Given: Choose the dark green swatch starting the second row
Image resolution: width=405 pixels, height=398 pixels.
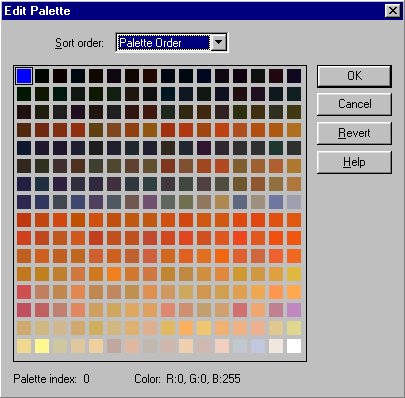Looking at the screenshot, I should tap(24, 94).
